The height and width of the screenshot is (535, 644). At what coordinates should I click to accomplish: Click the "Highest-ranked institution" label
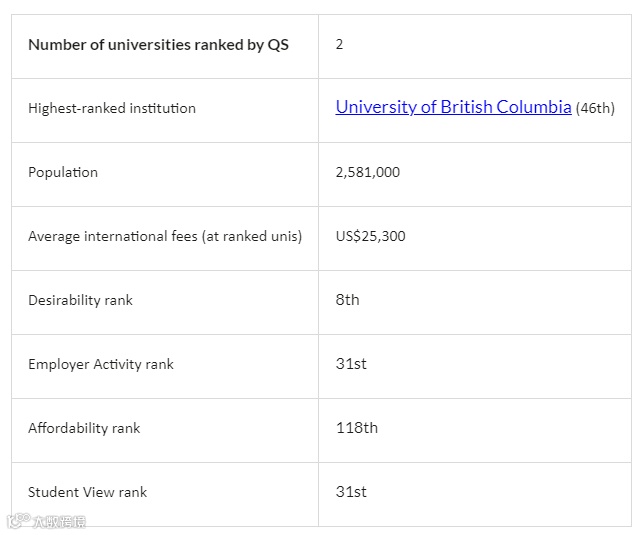point(112,108)
